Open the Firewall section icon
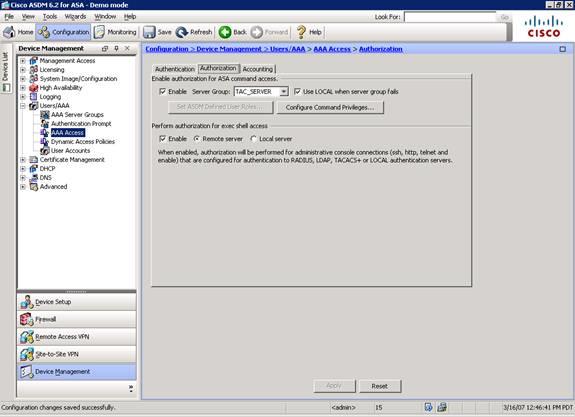This screenshot has height=417, width=575. [26, 319]
